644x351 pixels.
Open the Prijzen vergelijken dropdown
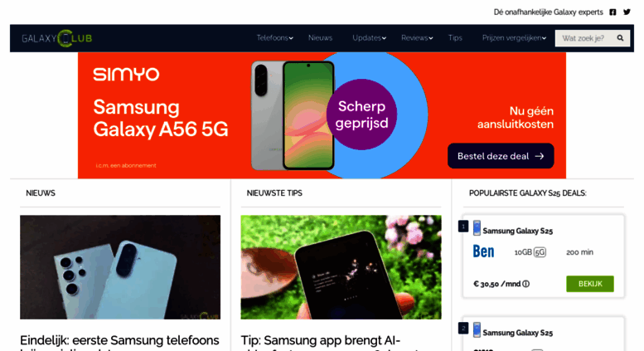tap(514, 38)
